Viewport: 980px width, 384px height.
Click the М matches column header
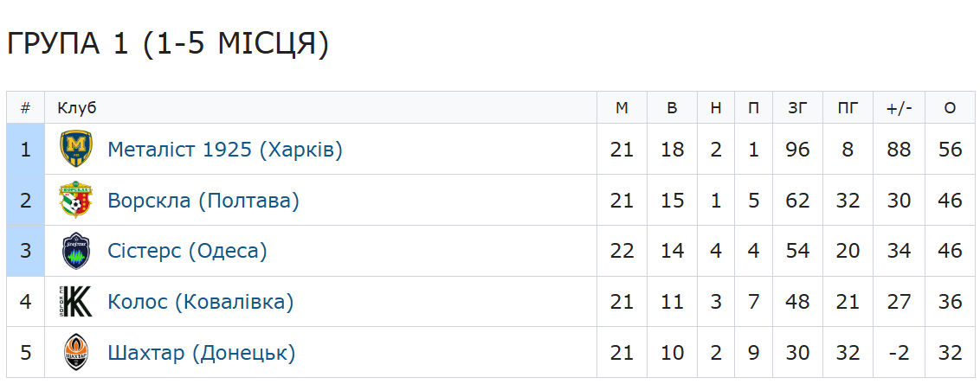pyautogui.click(x=622, y=108)
